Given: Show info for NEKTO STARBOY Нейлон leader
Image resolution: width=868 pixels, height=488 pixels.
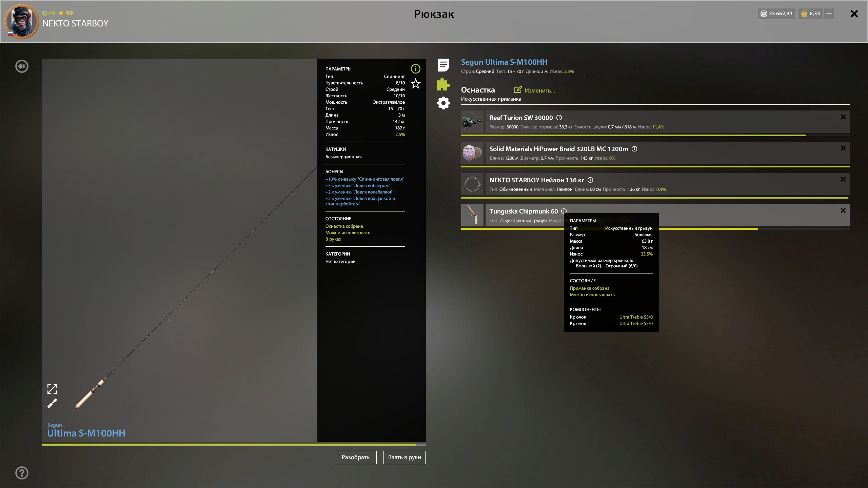Looking at the screenshot, I should tap(590, 180).
